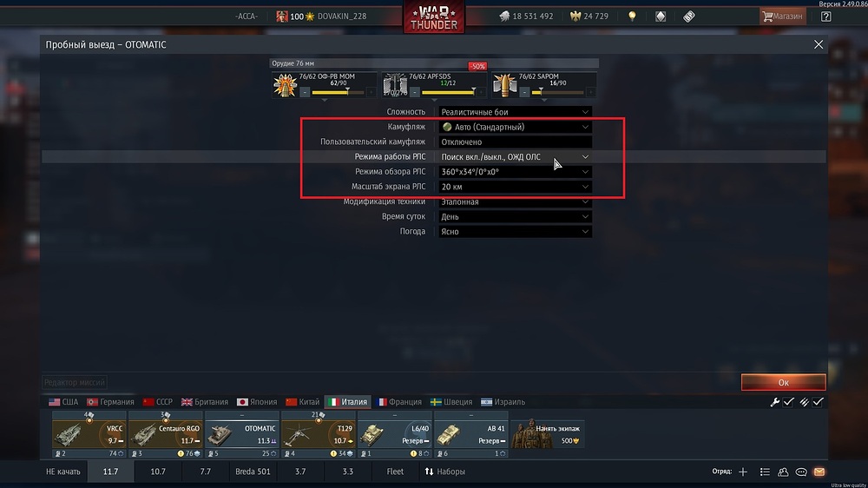This screenshot has height=488, width=868.
Task: Expand the Погода Ясно dropdown
Action: 515,232
